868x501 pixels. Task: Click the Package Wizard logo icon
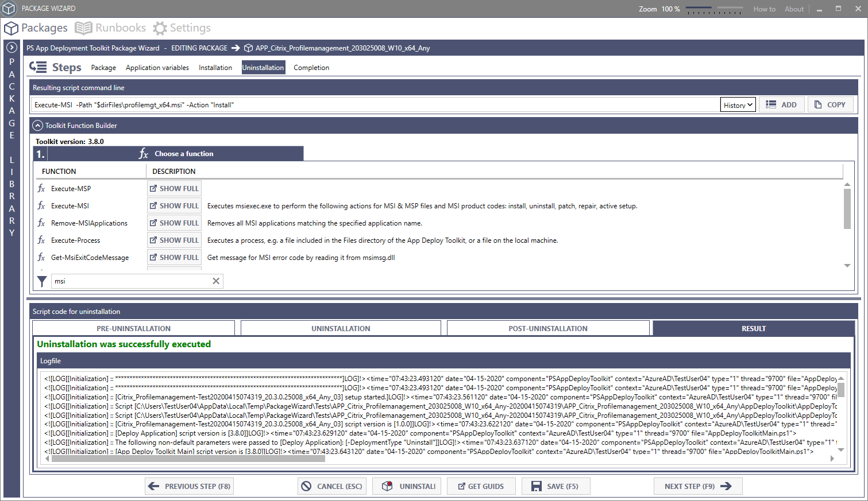(x=9, y=9)
